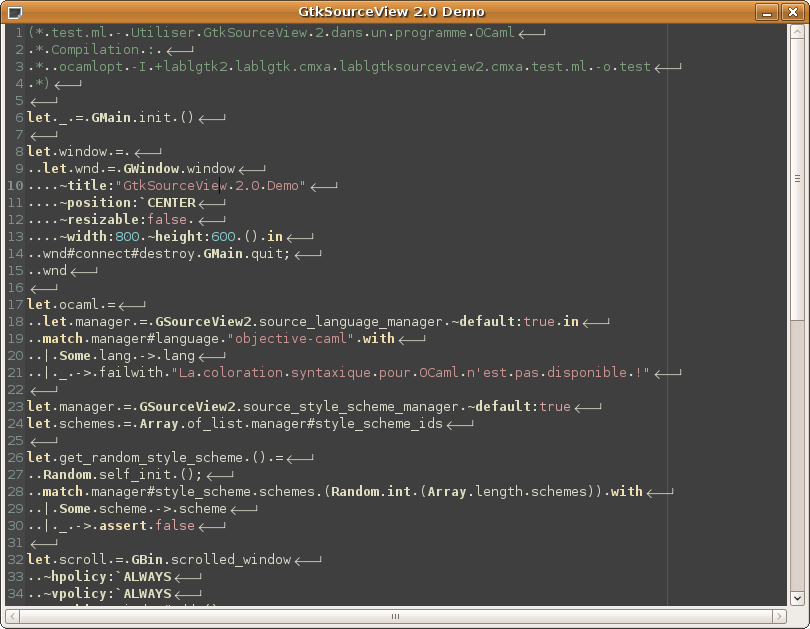810x629 pixels.
Task: Click the horizontal scrollbar left arrow
Action: click(12, 614)
